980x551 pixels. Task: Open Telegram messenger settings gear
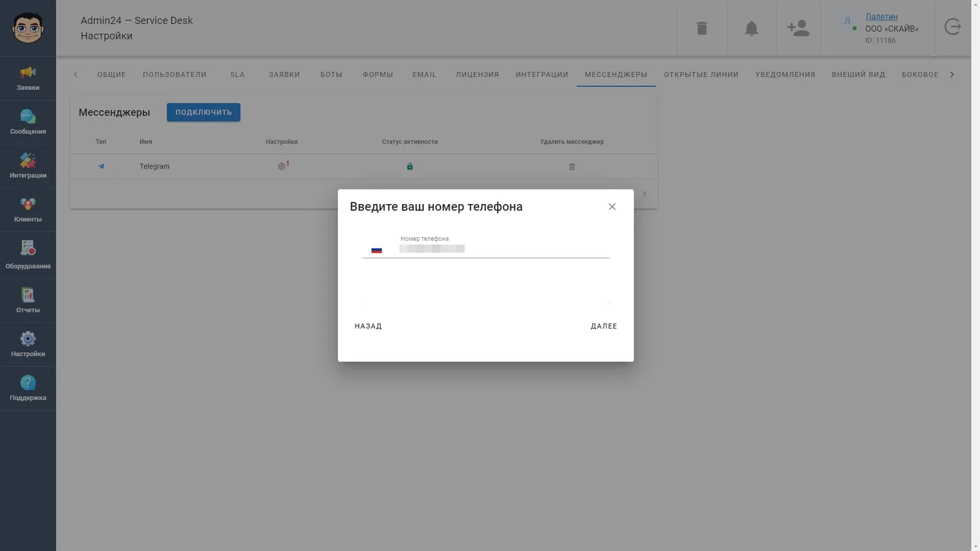pos(283,166)
